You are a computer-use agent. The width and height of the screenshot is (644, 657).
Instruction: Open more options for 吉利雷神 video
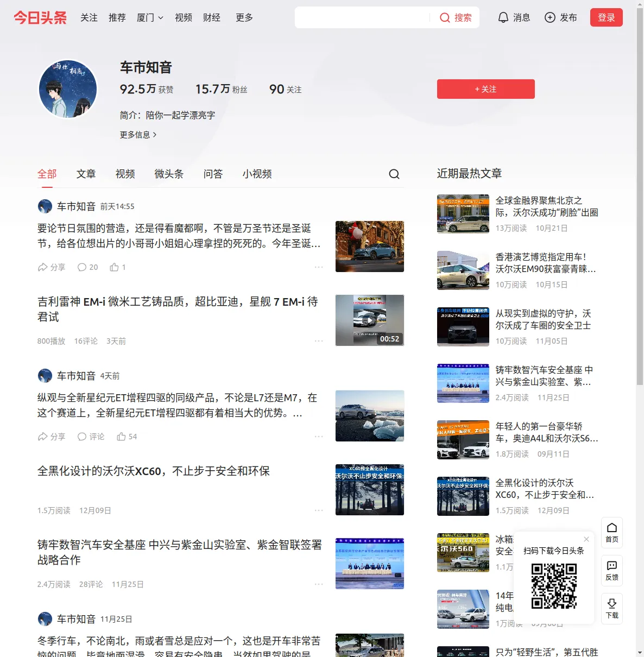point(319,341)
